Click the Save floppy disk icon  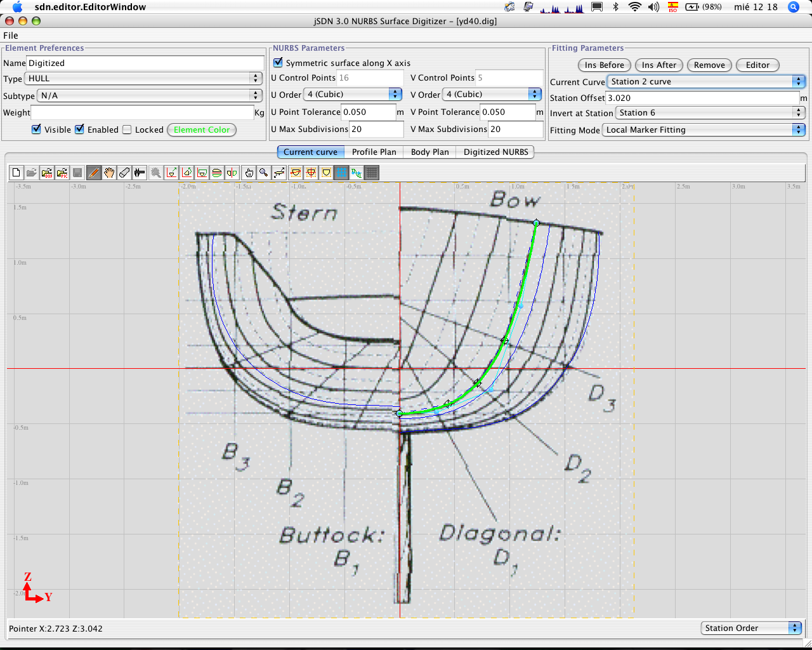click(77, 173)
